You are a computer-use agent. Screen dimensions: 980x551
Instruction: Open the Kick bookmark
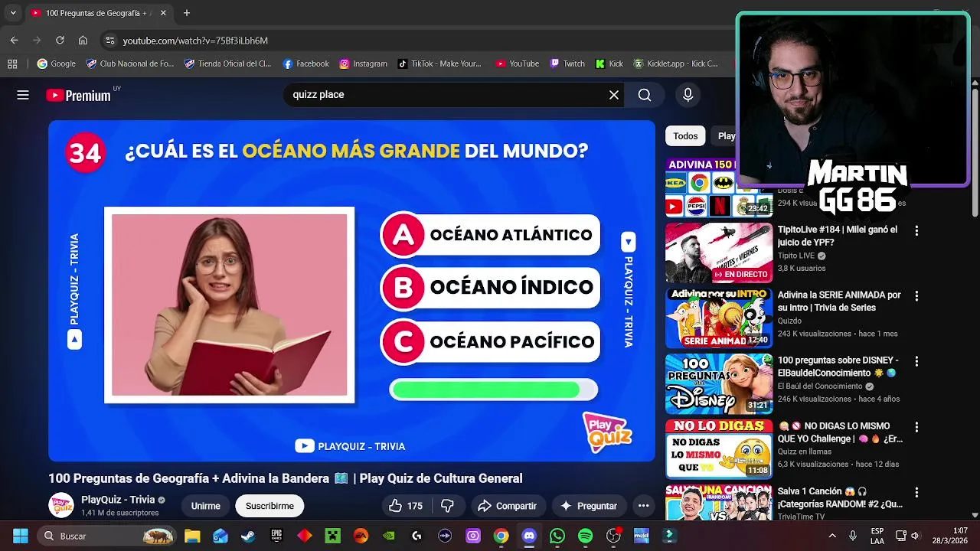tap(609, 64)
